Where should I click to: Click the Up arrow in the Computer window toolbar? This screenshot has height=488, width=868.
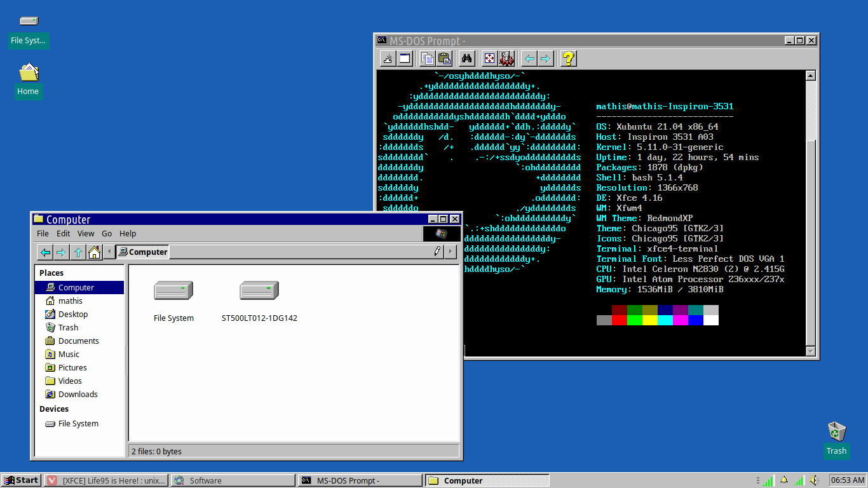(78, 252)
